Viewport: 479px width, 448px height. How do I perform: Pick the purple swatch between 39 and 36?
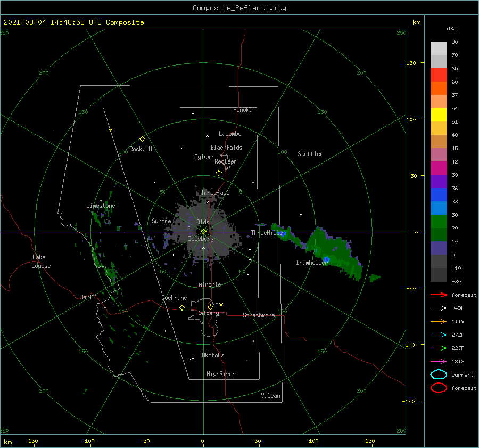pyautogui.click(x=439, y=182)
